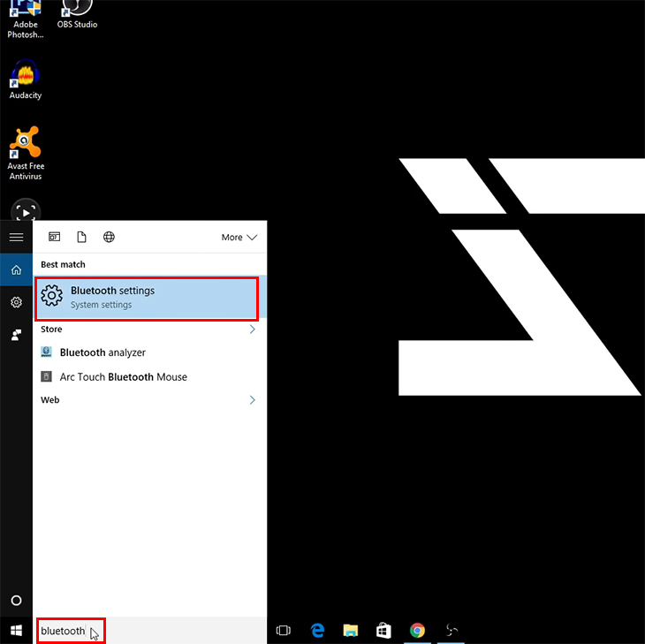Select the Home tab in search sidebar
Screen dimensions: 645x644
coord(17,269)
